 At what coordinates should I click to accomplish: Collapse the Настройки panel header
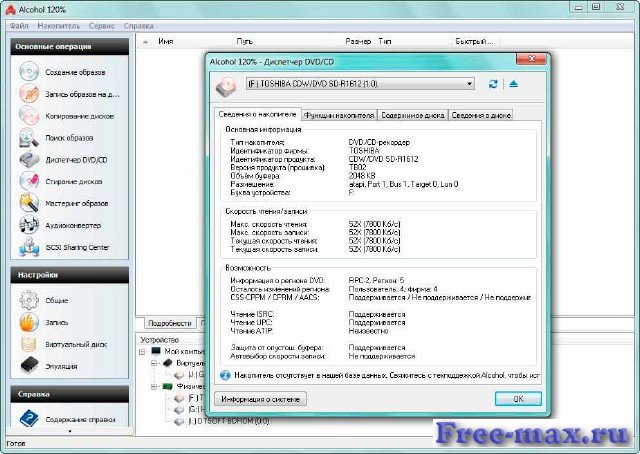69,275
